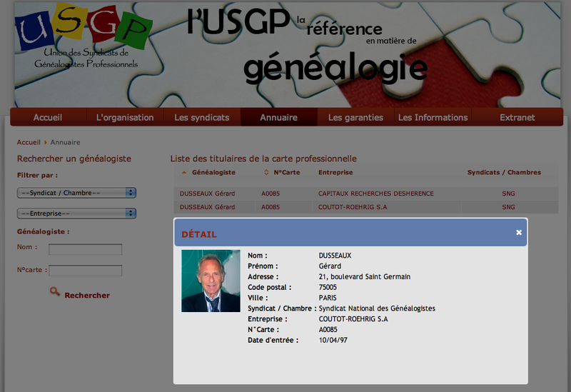Click the address 21, boulevard Saint Germain
The height and width of the screenshot is (392, 571).
click(x=365, y=277)
